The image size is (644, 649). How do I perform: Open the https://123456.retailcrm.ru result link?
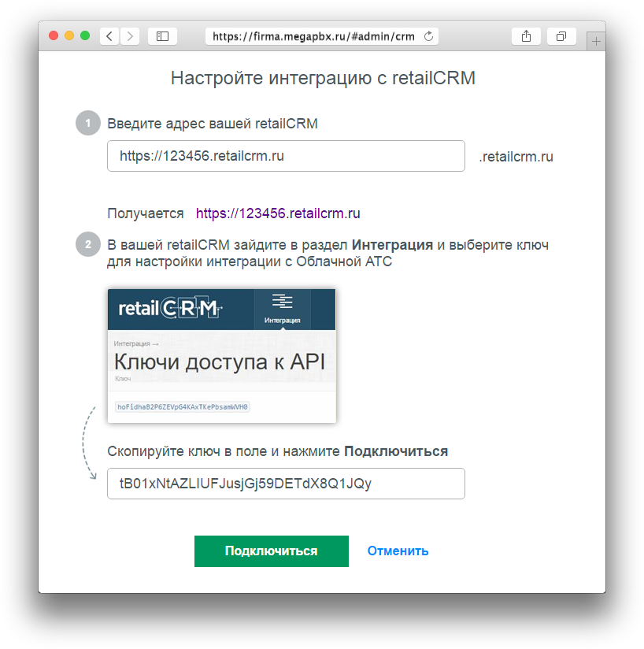278,213
